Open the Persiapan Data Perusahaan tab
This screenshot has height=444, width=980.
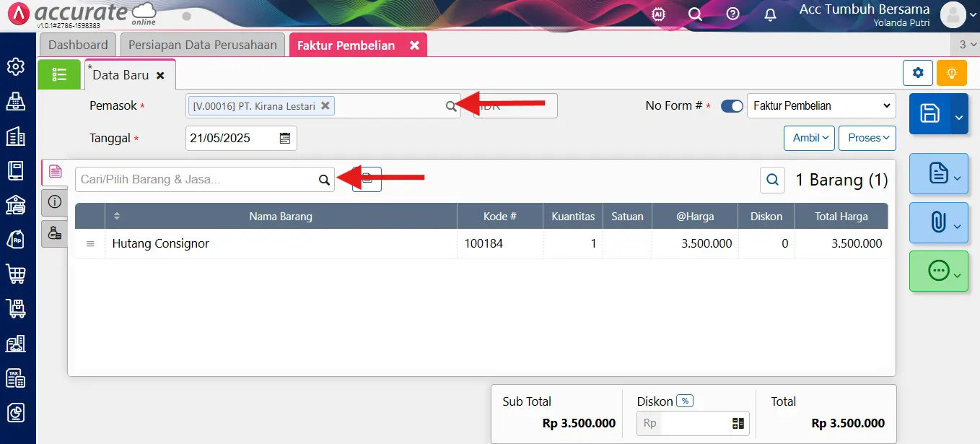tap(202, 44)
